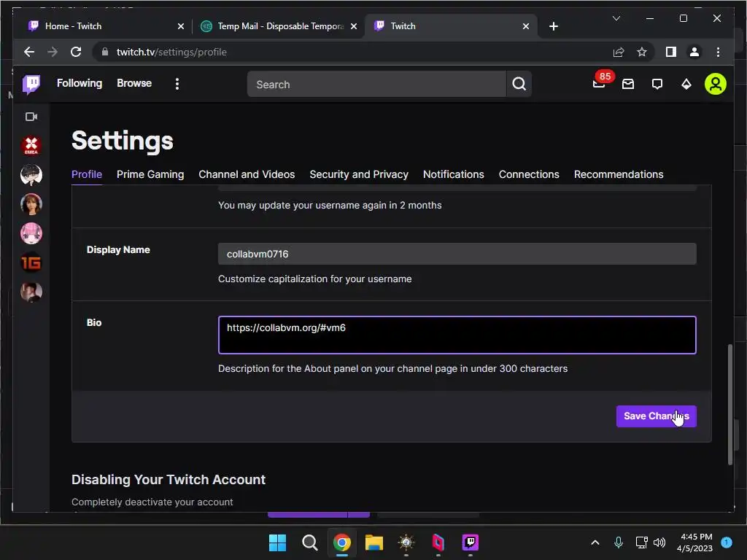The width and height of the screenshot is (747, 560).
Task: Open the notifications inbox icon
Action: point(628,84)
